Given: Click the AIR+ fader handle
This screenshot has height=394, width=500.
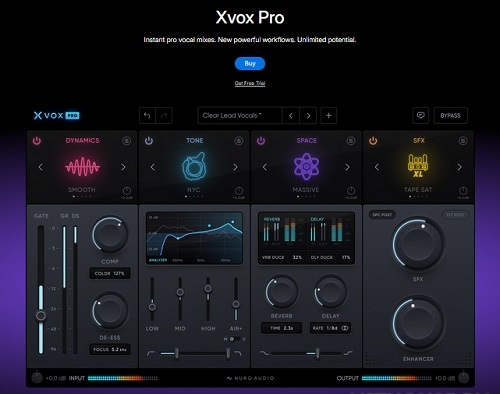Looking at the screenshot, I should (x=236, y=304).
